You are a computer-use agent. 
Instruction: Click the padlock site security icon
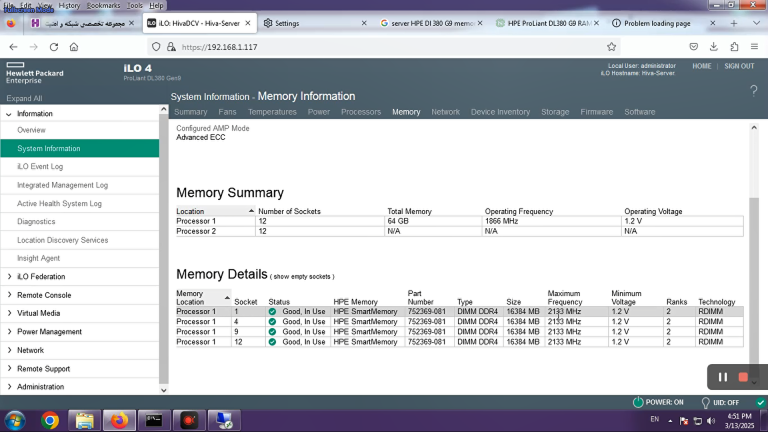point(171,47)
